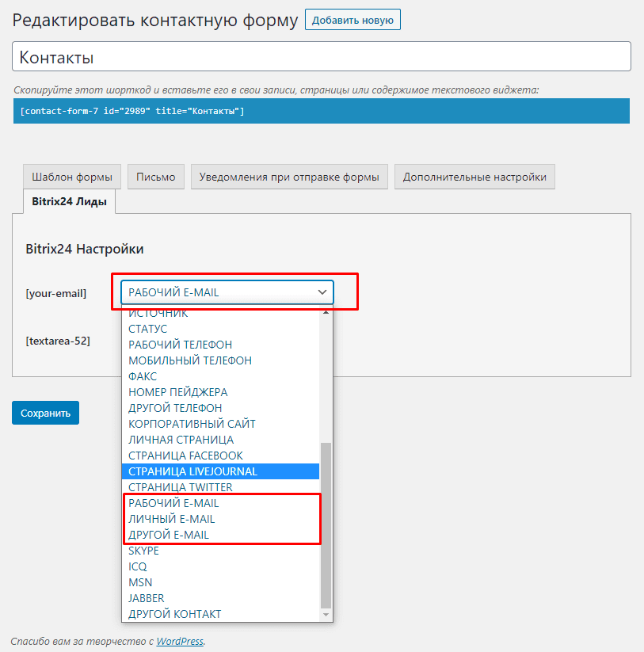The height and width of the screenshot is (652, 644).
Task: Open the WordPress link at the bottom
Action: click(x=179, y=642)
